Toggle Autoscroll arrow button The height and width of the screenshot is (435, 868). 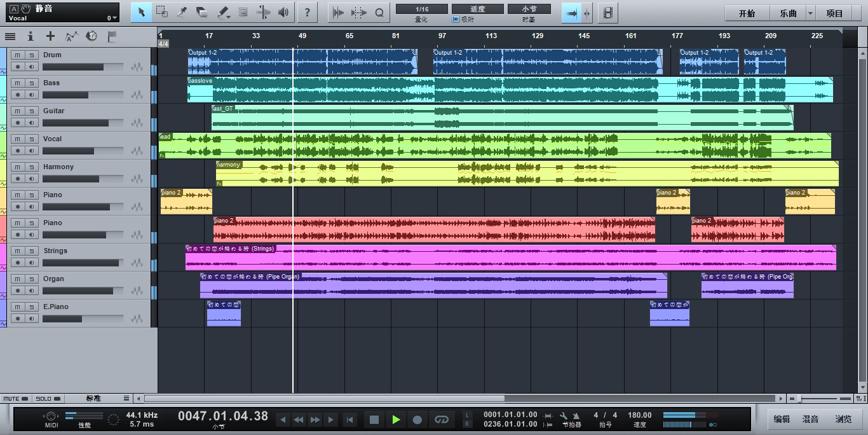(572, 12)
